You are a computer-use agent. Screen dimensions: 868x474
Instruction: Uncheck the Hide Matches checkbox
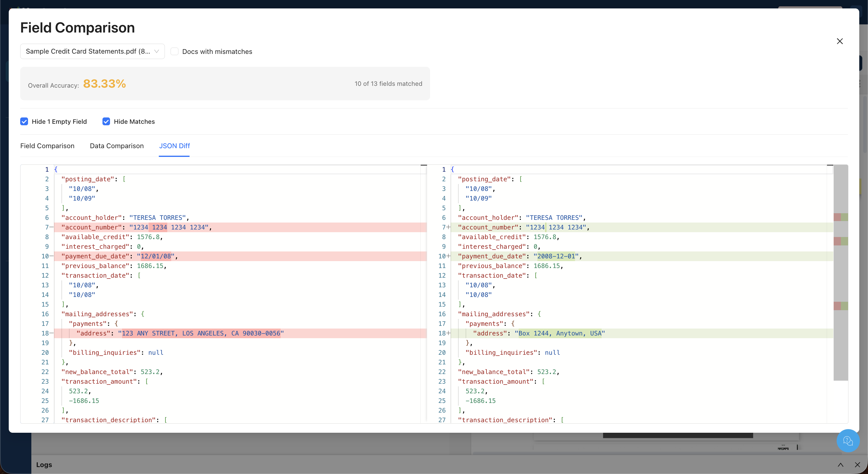(x=106, y=122)
